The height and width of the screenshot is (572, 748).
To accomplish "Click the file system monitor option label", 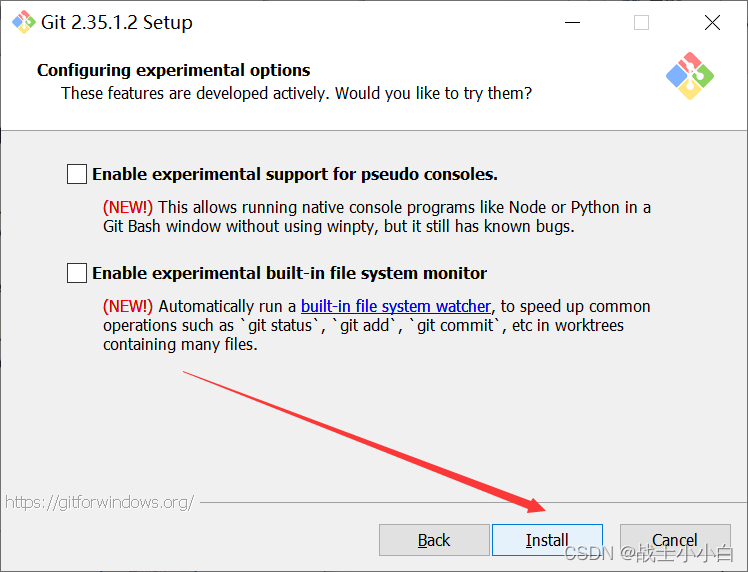I will click(290, 273).
